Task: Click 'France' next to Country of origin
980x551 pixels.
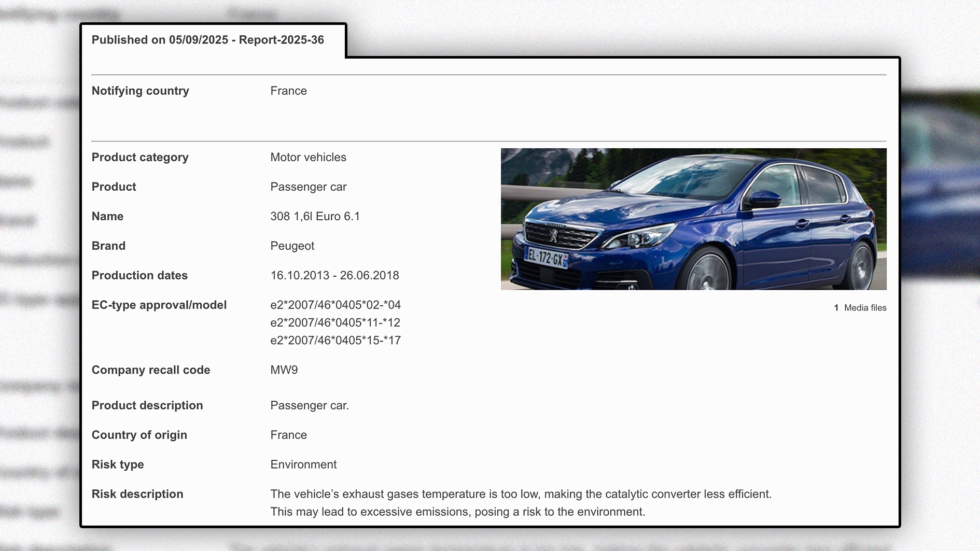Action: 288,435
